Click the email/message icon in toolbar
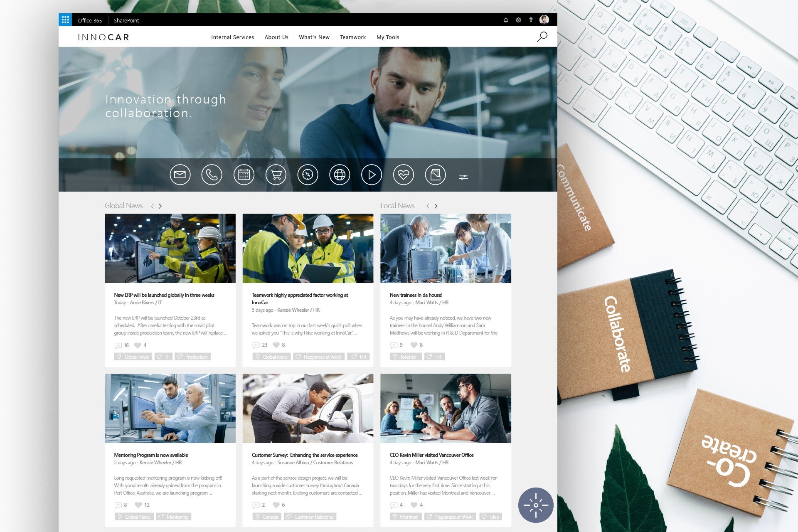Image resolution: width=798 pixels, height=532 pixels. click(180, 175)
